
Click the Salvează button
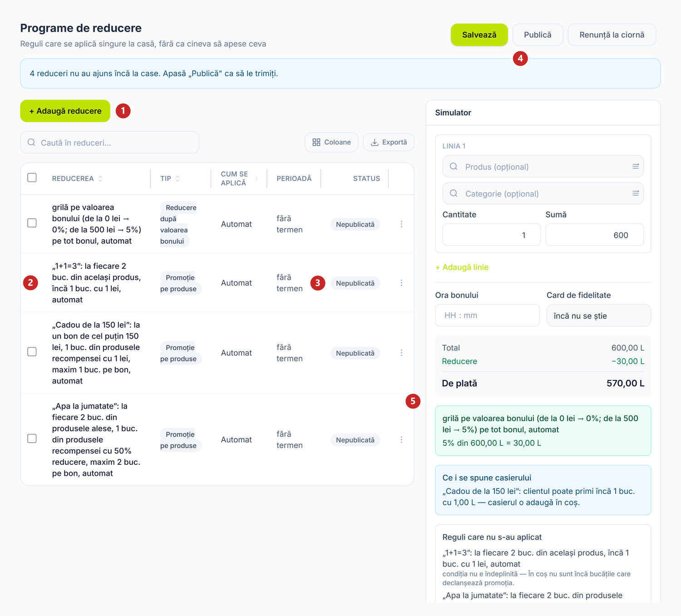coord(479,35)
